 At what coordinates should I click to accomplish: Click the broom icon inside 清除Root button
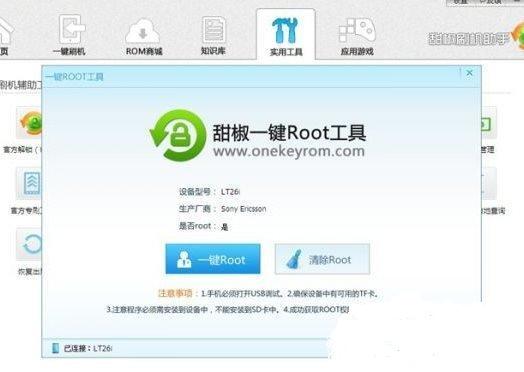pyautogui.click(x=294, y=259)
